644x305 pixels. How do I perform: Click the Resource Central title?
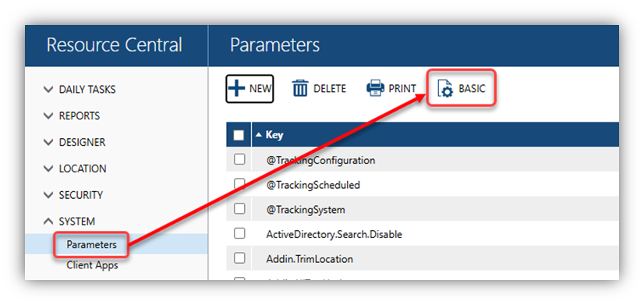[x=114, y=44]
